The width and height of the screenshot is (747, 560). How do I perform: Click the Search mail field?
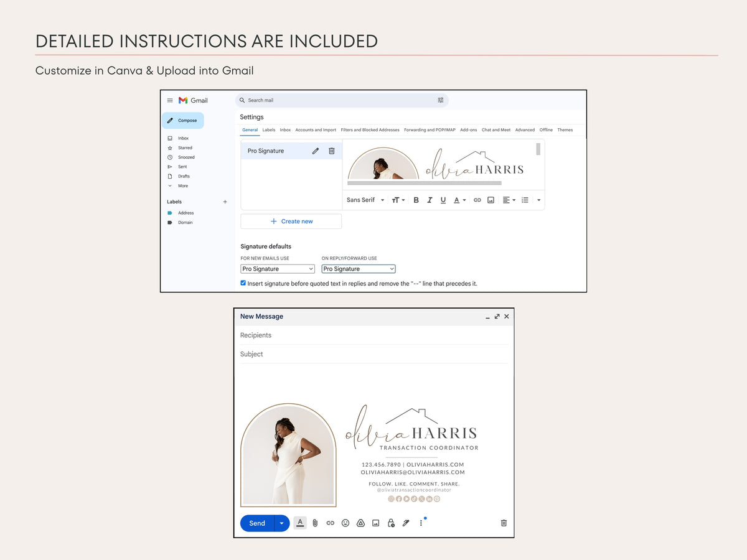point(342,100)
